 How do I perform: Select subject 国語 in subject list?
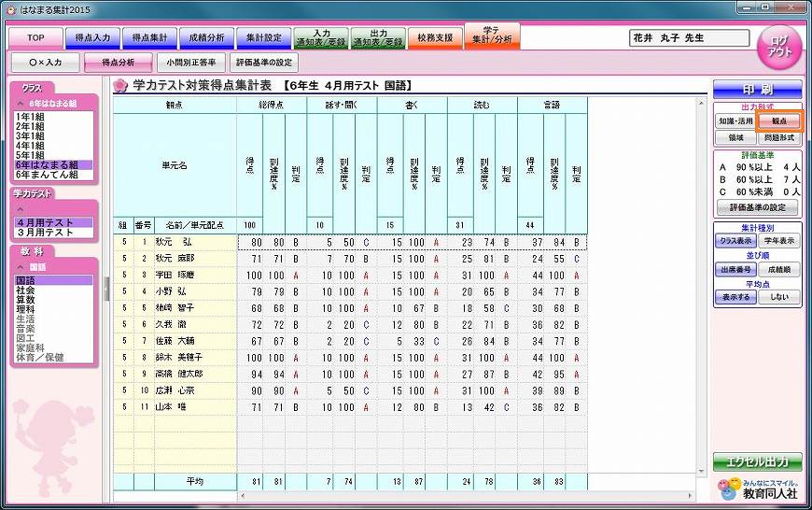[x=54, y=280]
